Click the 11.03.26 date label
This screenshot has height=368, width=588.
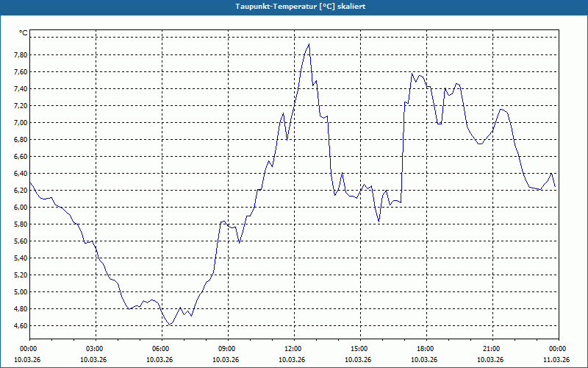(x=556, y=360)
